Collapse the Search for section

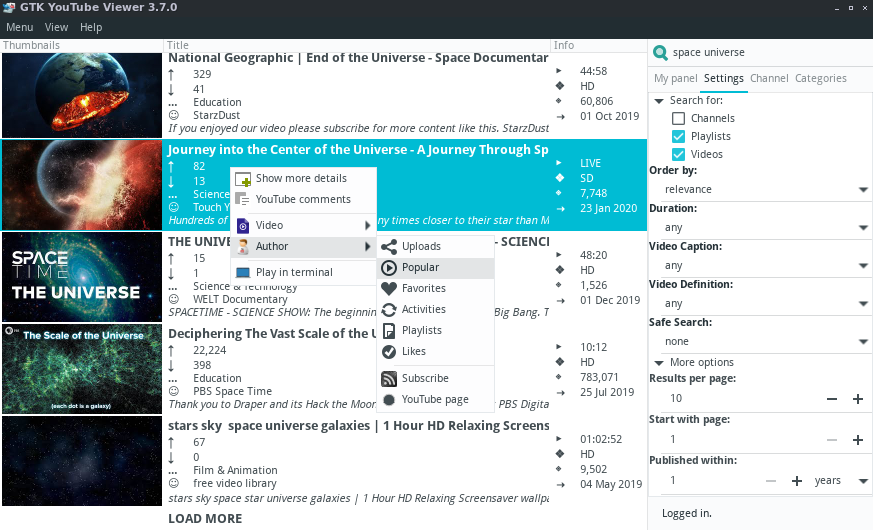[x=659, y=101]
